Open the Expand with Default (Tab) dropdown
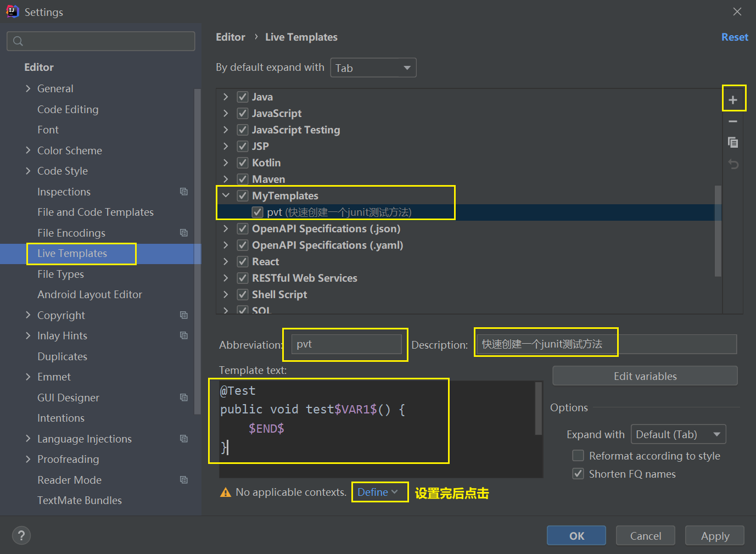This screenshot has width=756, height=554. (x=679, y=434)
